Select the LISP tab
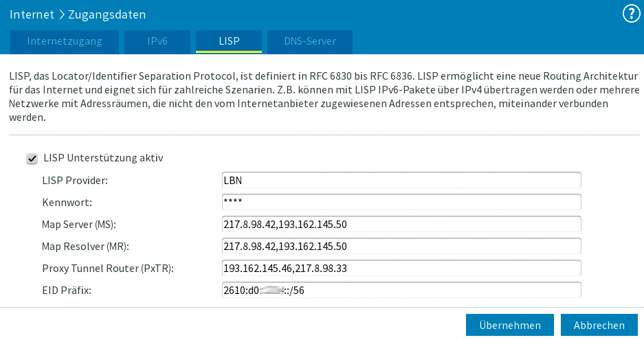This screenshot has height=340, width=644. pyautogui.click(x=229, y=41)
